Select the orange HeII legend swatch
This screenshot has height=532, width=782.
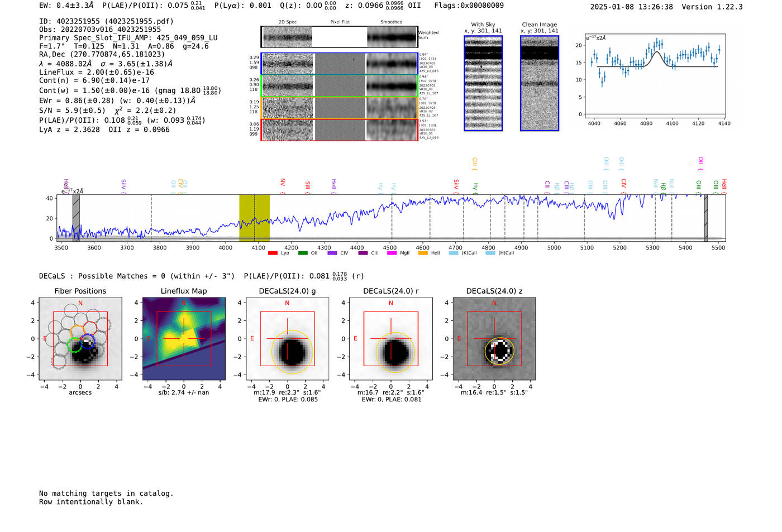423,253
